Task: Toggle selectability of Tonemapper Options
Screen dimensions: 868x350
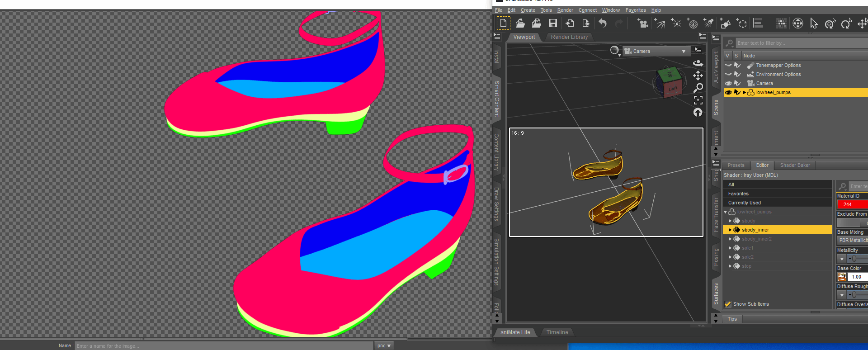Action: [737, 65]
